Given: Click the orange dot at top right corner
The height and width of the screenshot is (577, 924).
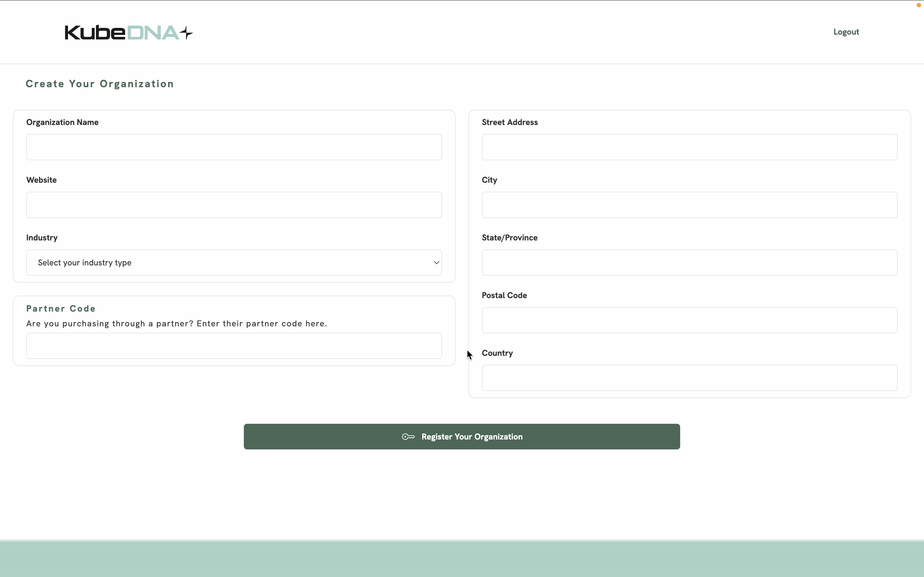Looking at the screenshot, I should pyautogui.click(x=919, y=5).
